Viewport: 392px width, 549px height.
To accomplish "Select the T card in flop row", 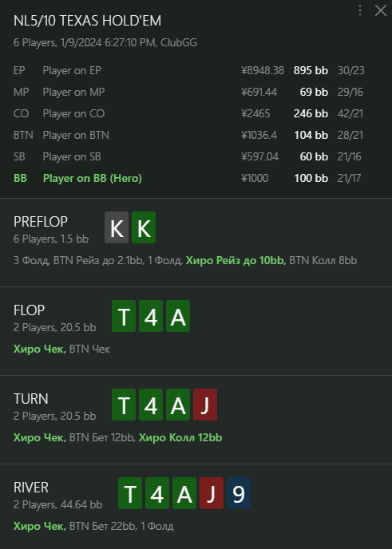I will (x=124, y=316).
